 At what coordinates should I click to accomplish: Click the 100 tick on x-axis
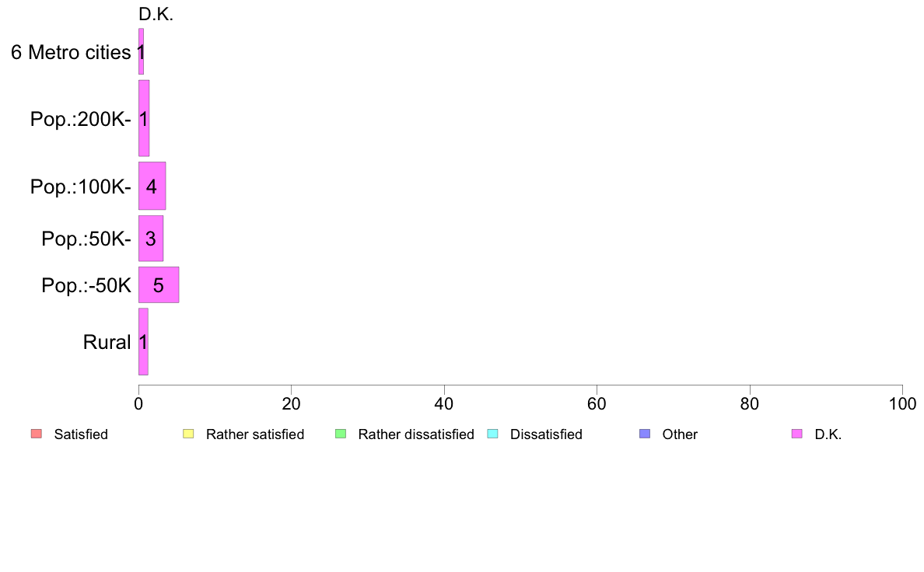tap(902, 403)
